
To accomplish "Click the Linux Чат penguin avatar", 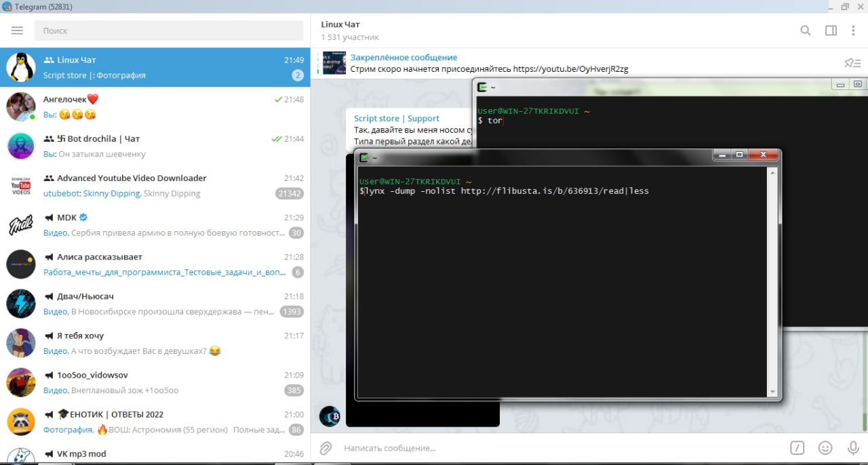I will click(21, 67).
